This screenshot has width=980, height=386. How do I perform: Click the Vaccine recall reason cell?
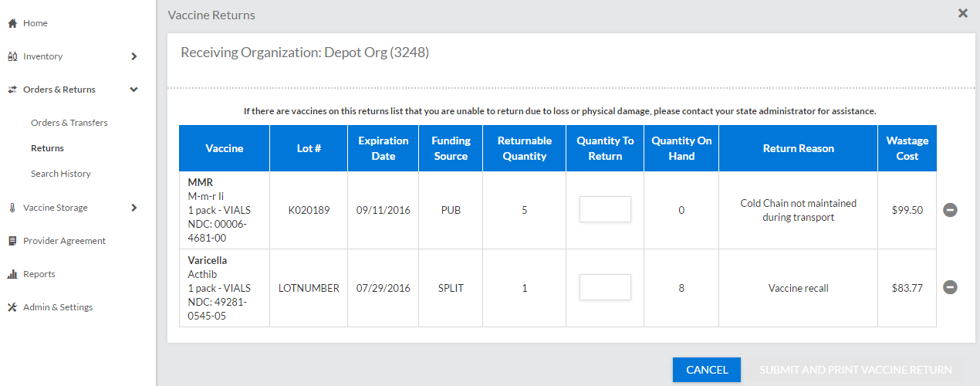(799, 288)
